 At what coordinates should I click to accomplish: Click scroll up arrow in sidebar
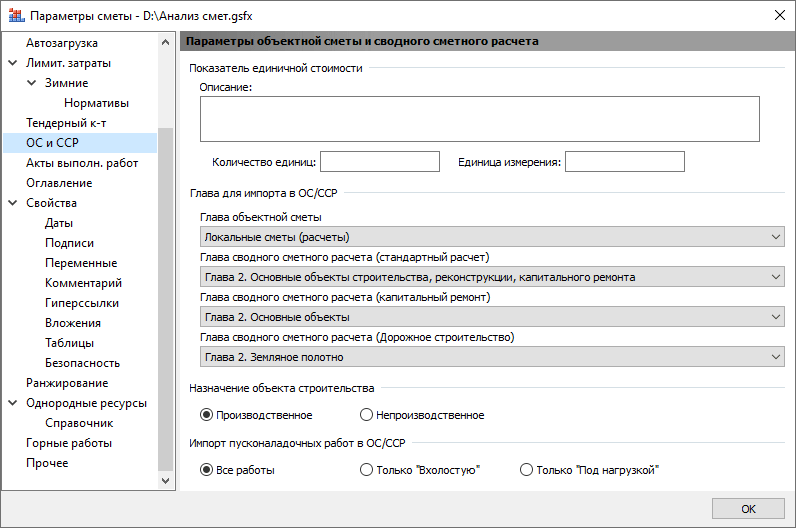coord(165,43)
